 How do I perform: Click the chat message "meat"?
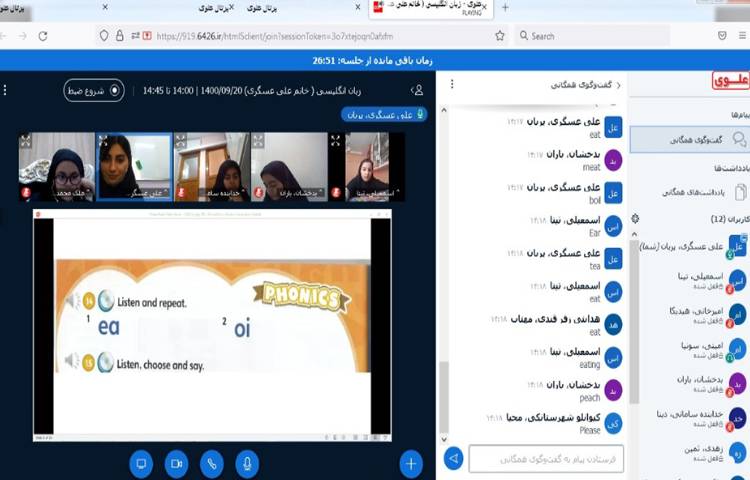coord(591,167)
